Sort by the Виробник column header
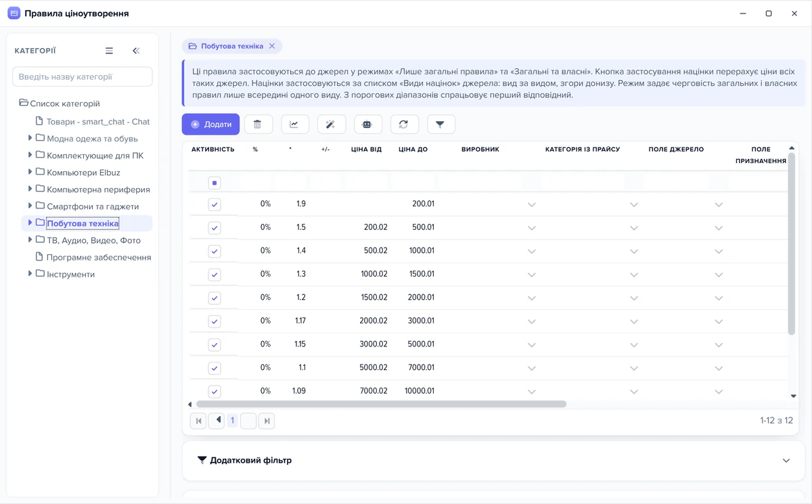The width and height of the screenshot is (812, 504). coord(480,150)
